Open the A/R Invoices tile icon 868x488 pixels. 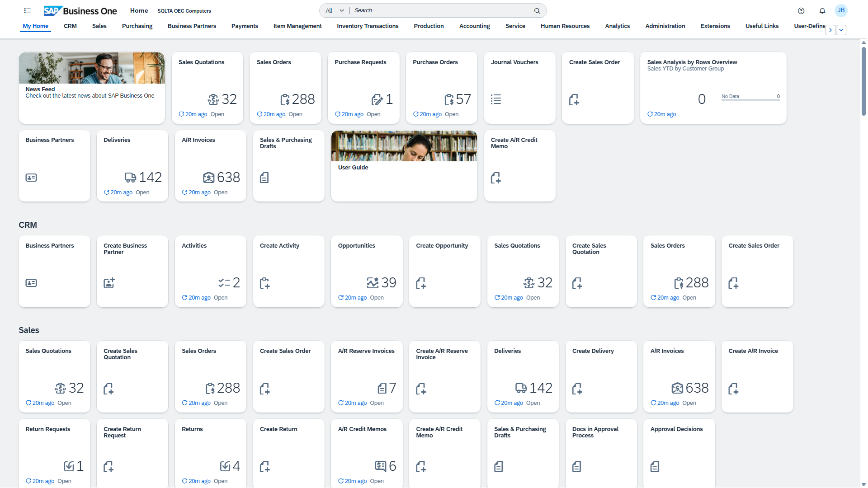pos(208,178)
